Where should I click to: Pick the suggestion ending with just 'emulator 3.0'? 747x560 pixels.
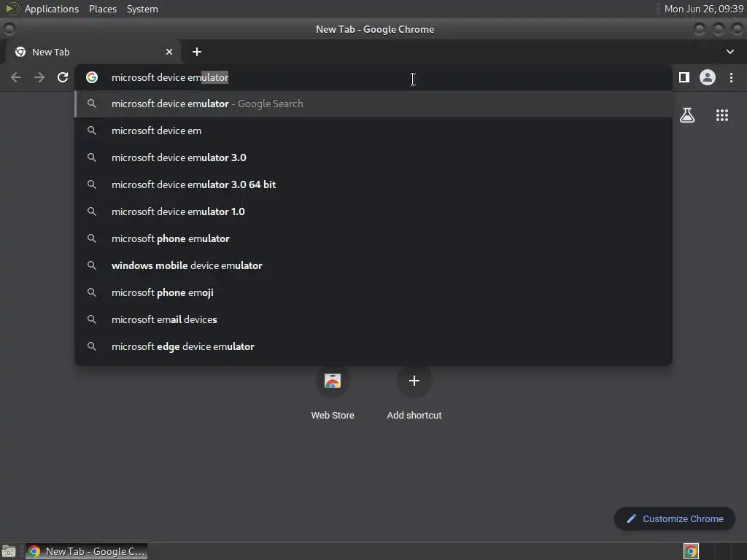[x=373, y=157]
